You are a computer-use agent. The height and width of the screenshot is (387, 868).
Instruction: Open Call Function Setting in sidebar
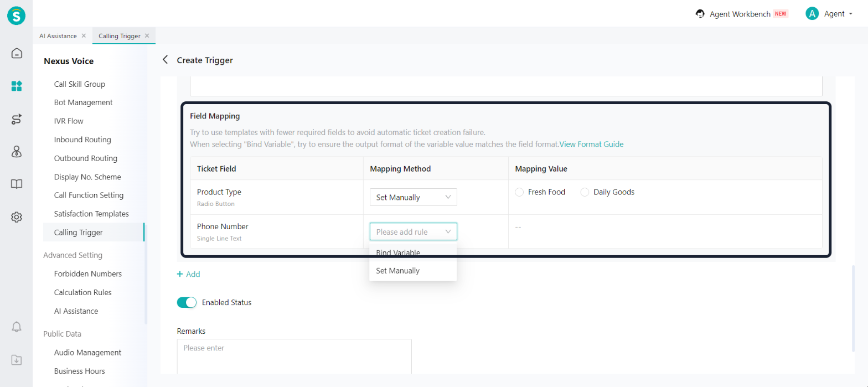click(x=89, y=195)
